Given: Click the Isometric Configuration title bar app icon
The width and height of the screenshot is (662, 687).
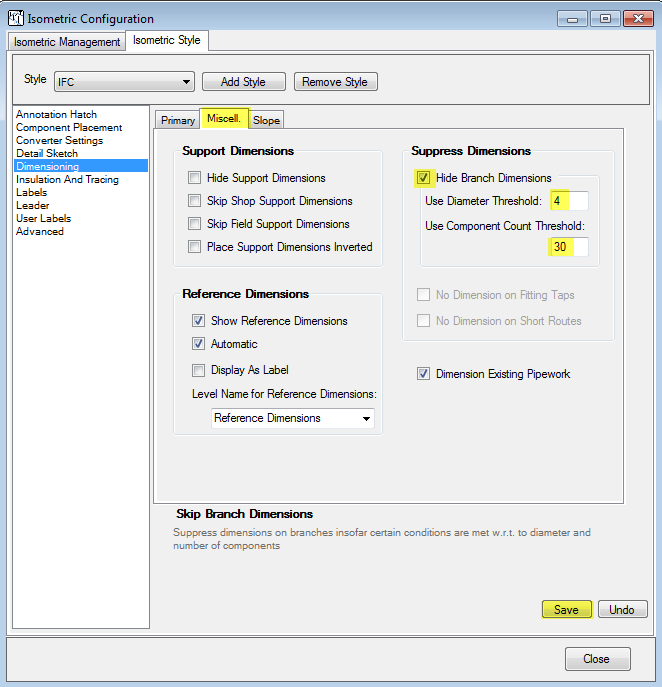Looking at the screenshot, I should click(16, 18).
